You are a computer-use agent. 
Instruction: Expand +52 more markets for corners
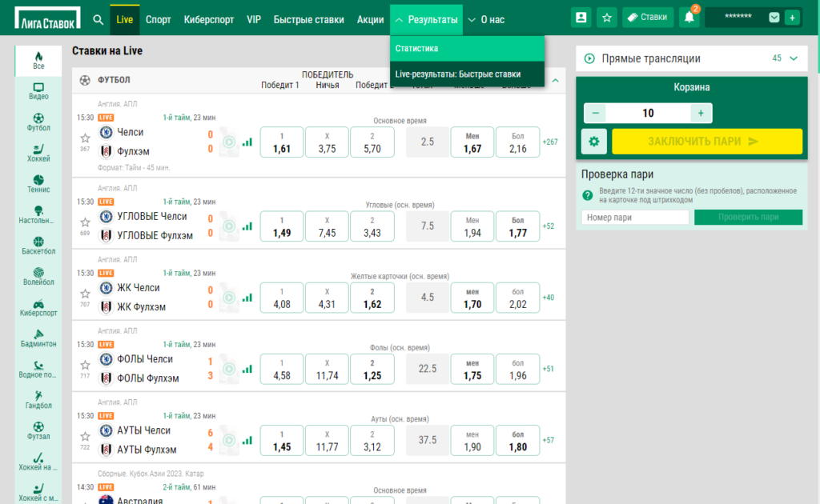point(548,226)
